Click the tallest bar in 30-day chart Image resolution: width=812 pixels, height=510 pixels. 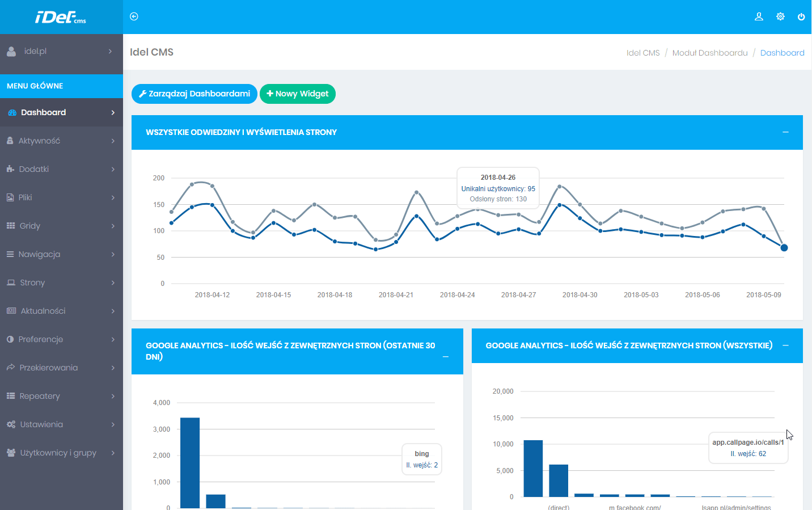(x=190, y=463)
